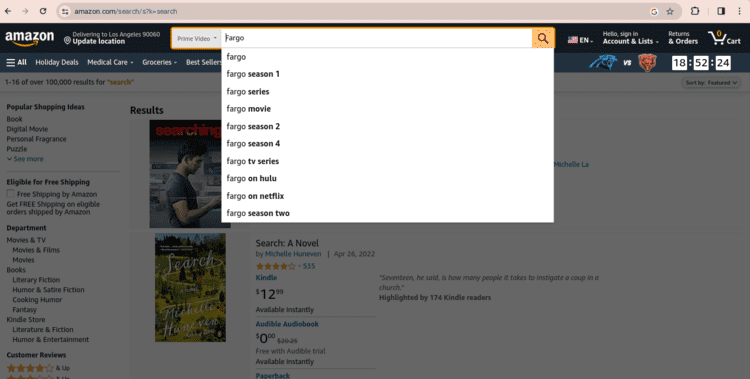750x379 pixels.
Task: Expand See more shopping ideas
Action: [25, 159]
